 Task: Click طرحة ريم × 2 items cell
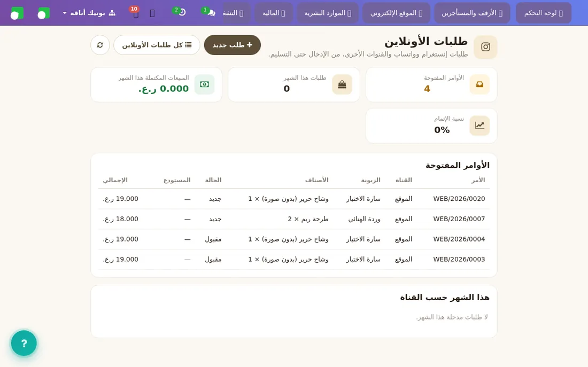click(x=308, y=219)
